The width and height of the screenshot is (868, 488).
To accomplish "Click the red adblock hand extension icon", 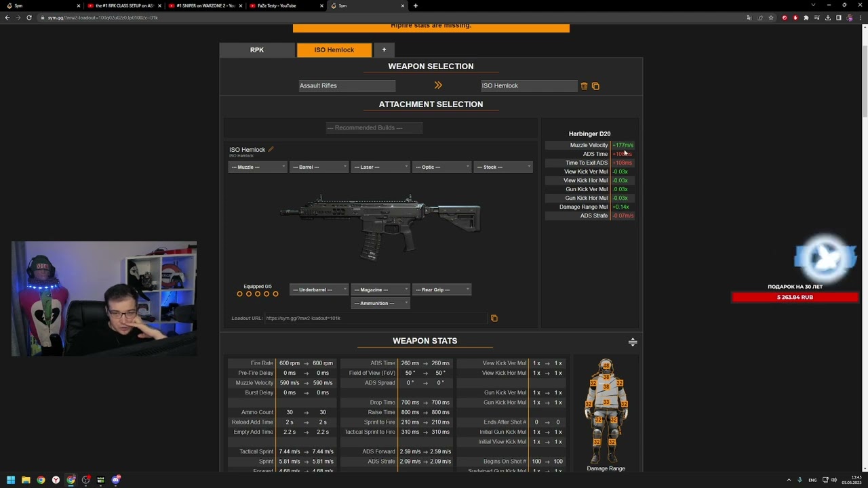I will pos(795,18).
